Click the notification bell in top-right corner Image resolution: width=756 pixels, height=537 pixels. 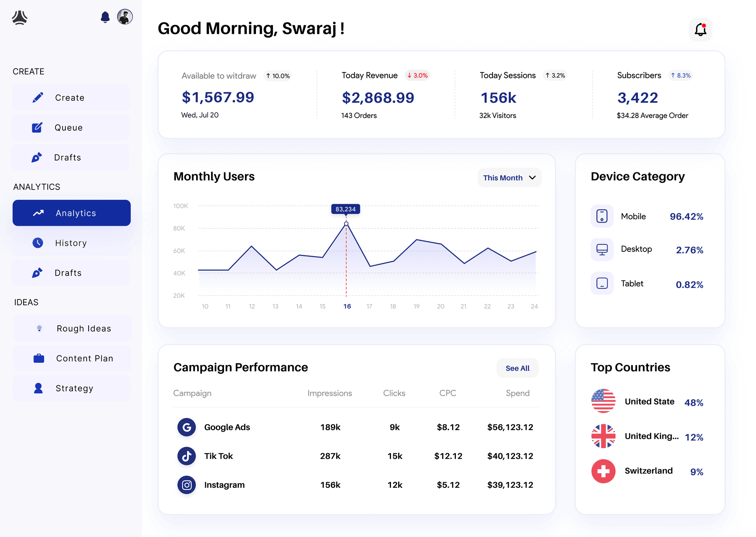click(700, 30)
